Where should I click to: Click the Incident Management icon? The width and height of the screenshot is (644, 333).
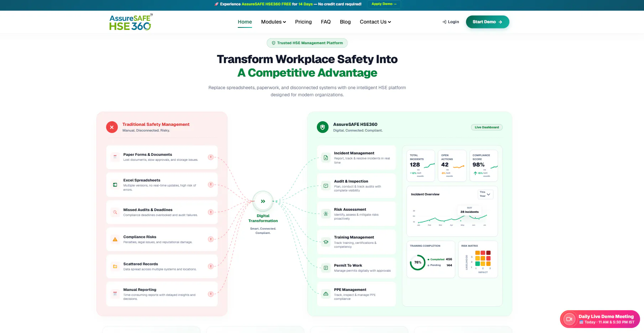pos(326,158)
